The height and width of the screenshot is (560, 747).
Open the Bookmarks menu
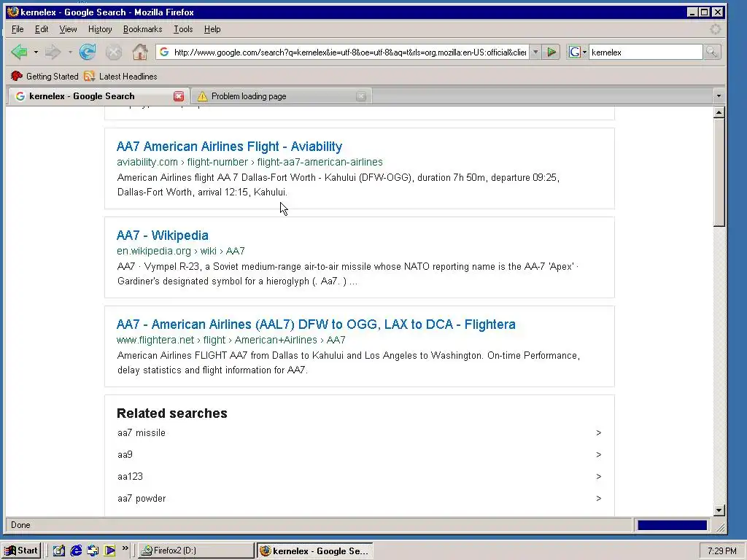coord(142,29)
